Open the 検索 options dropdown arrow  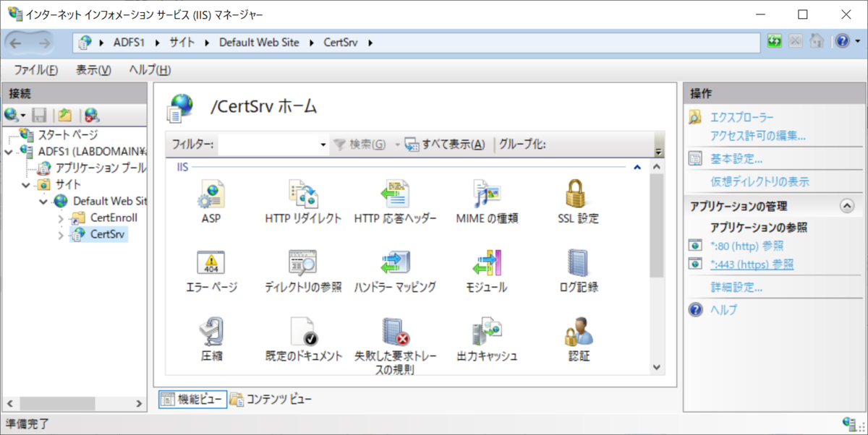pos(397,145)
